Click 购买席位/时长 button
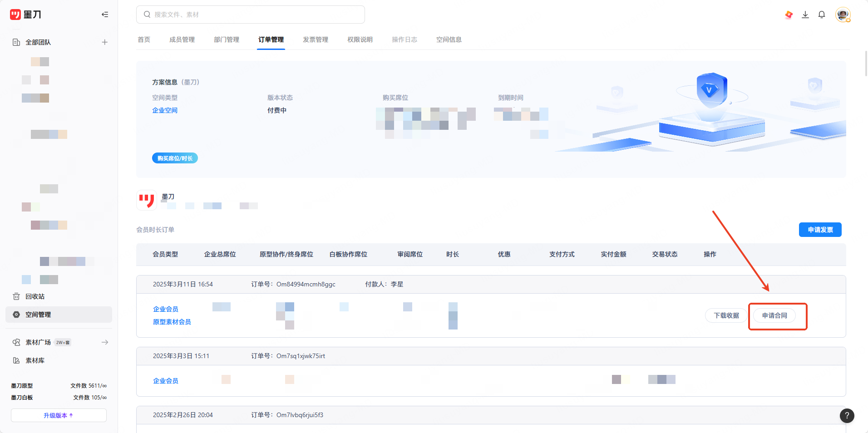This screenshot has height=433, width=868. (175, 158)
